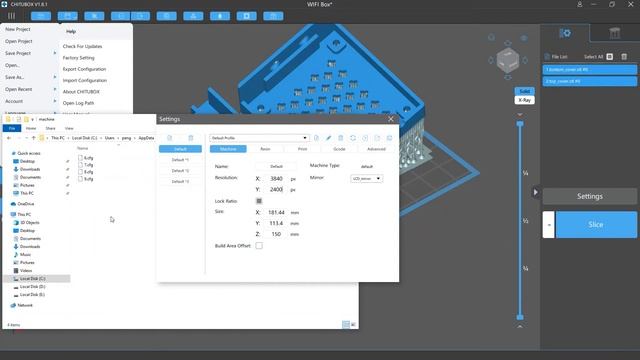Delete selected files with File List trash icon

click(624, 57)
